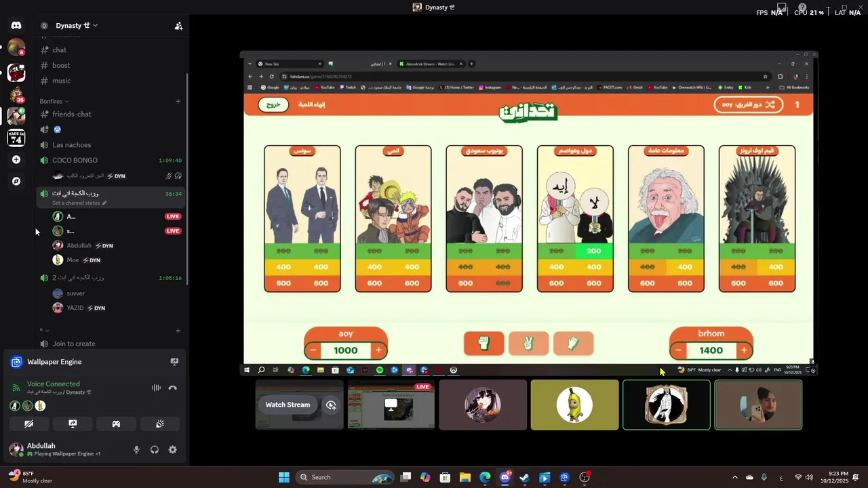
Task: Open the chat text channel
Action: tap(112, 50)
